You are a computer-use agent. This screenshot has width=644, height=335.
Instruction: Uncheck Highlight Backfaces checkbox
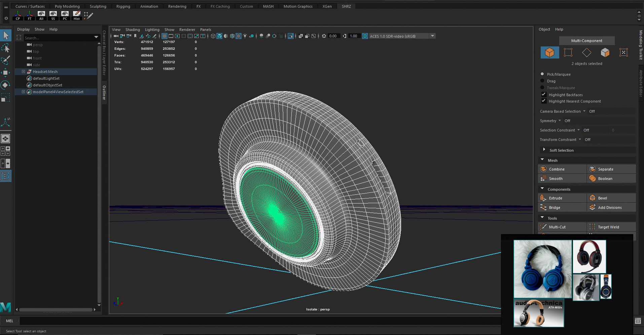[543, 95]
